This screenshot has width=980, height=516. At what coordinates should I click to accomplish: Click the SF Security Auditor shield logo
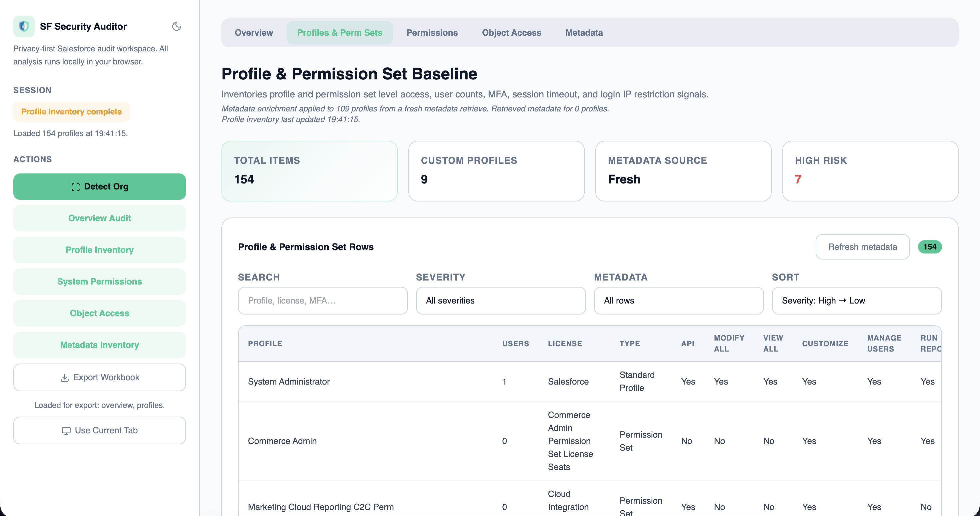click(x=24, y=26)
